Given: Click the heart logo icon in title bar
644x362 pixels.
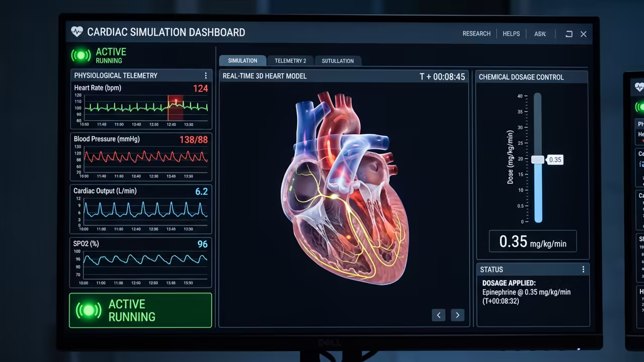Looking at the screenshot, I should (77, 32).
